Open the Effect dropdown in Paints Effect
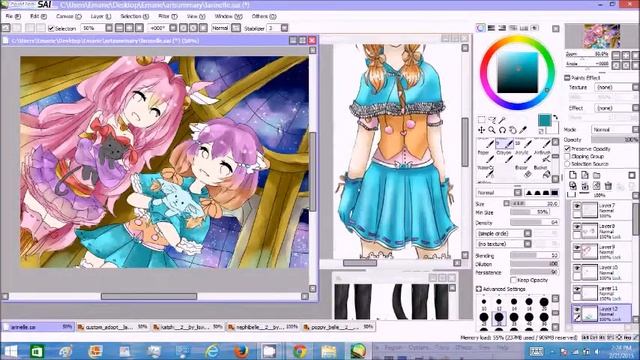The image size is (640, 360). coord(615,108)
